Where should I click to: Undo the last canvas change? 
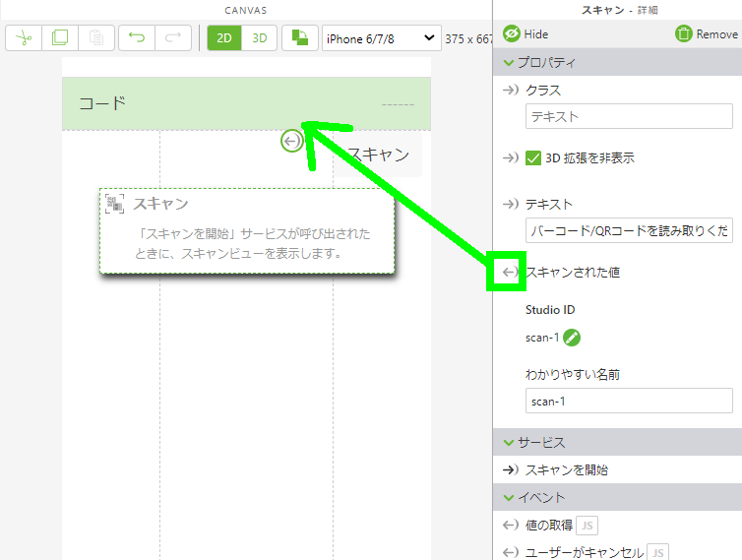tap(137, 37)
